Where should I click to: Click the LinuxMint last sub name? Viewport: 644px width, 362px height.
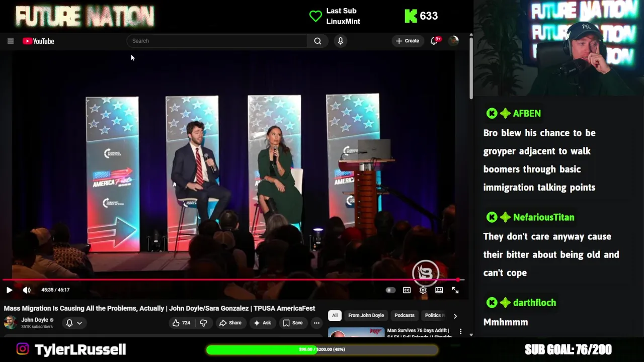click(343, 22)
